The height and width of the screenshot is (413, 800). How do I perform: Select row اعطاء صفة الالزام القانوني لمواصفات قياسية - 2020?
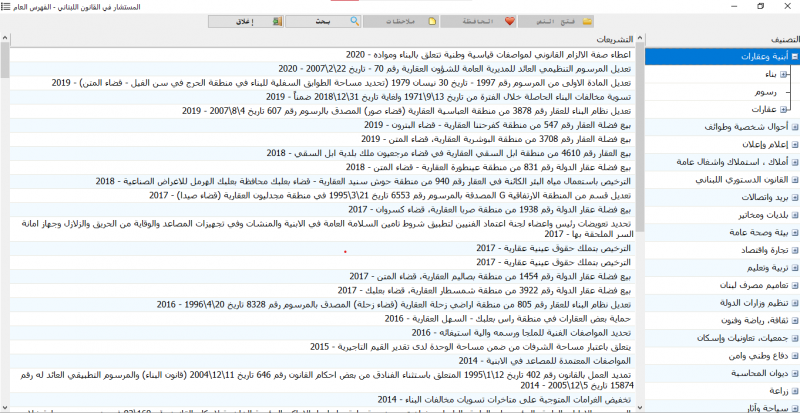click(x=323, y=55)
